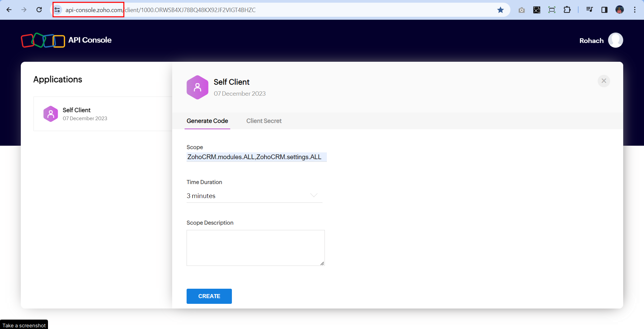Click the Scope input field
The image size is (644, 329).
coord(257,157)
